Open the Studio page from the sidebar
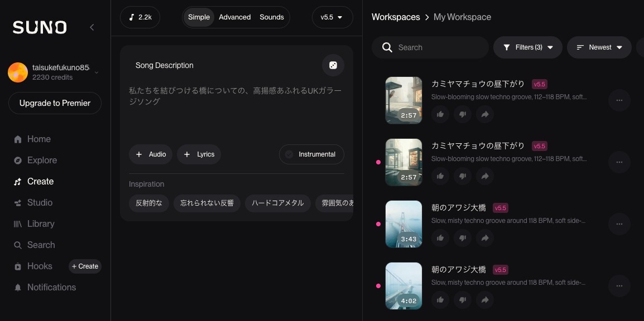Screen dimensions: 644x321 point(40,202)
